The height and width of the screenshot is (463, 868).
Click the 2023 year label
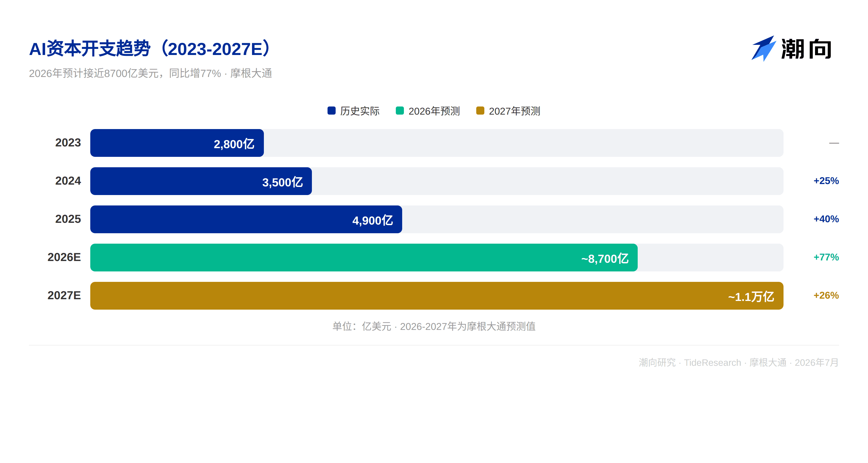68,143
